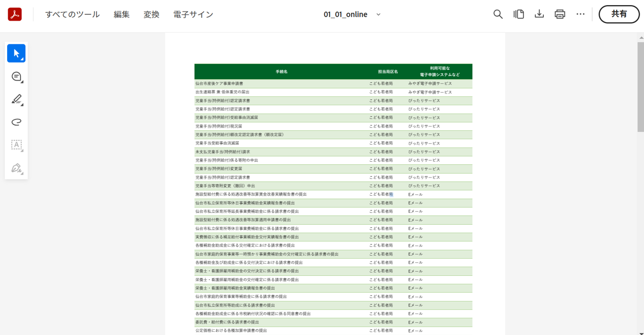The height and width of the screenshot is (335, 644).
Task: Click the Adobe Acrobat logo icon
Action: pos(15,14)
